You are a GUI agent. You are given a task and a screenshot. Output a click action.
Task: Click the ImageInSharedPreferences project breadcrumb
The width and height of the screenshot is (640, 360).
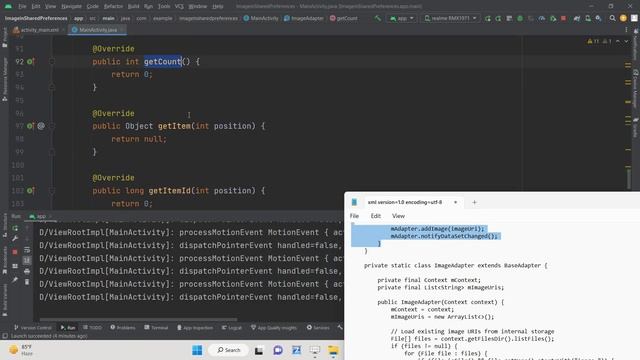pyautogui.click(x=36, y=18)
